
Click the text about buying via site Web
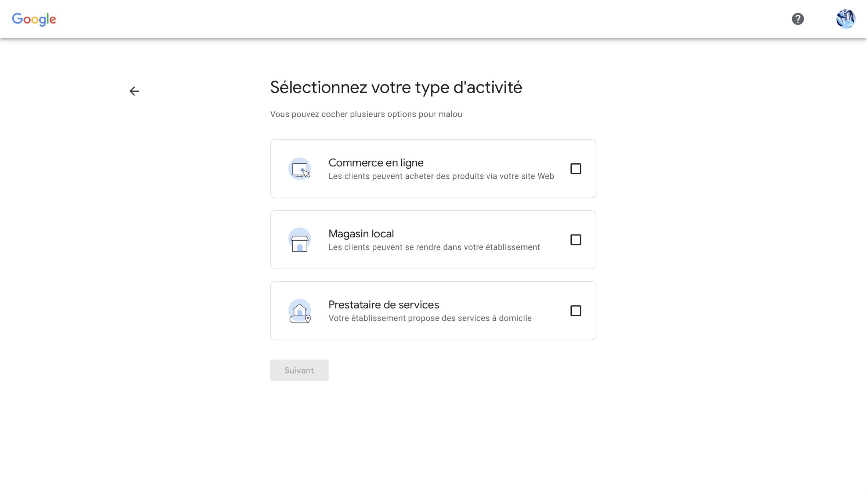[441, 176]
